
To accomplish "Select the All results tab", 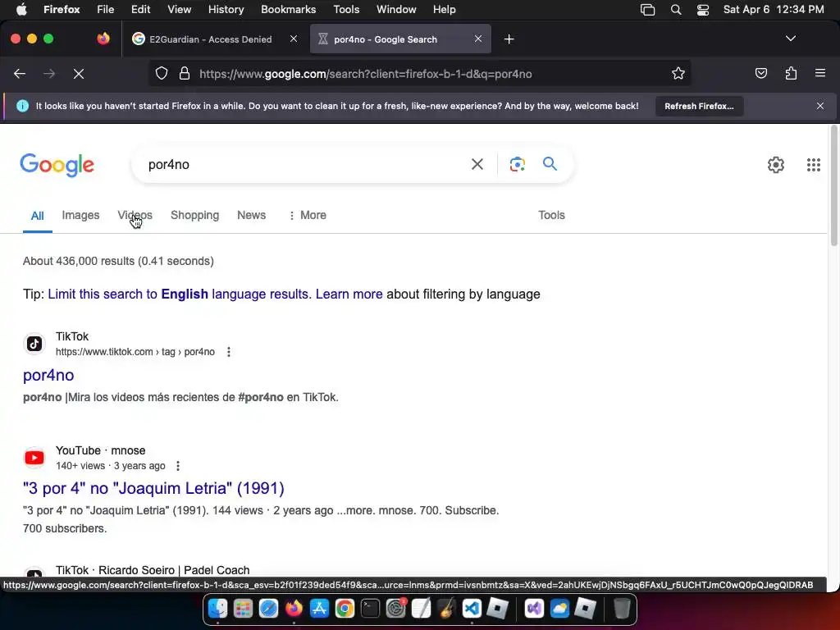I will click(37, 216).
